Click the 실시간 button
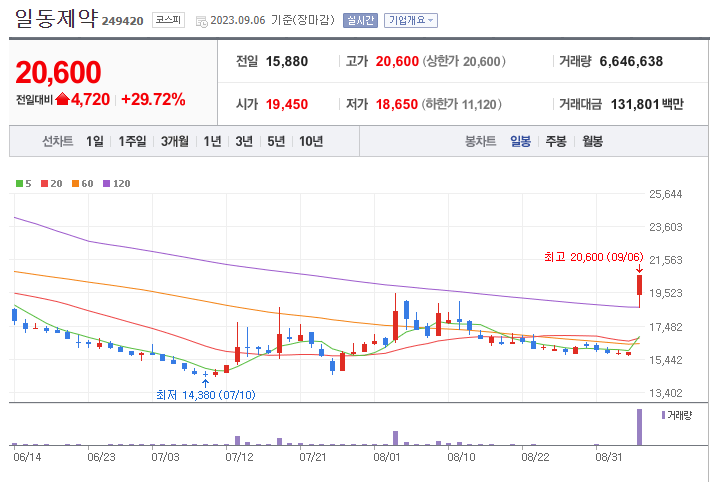 [x=360, y=20]
